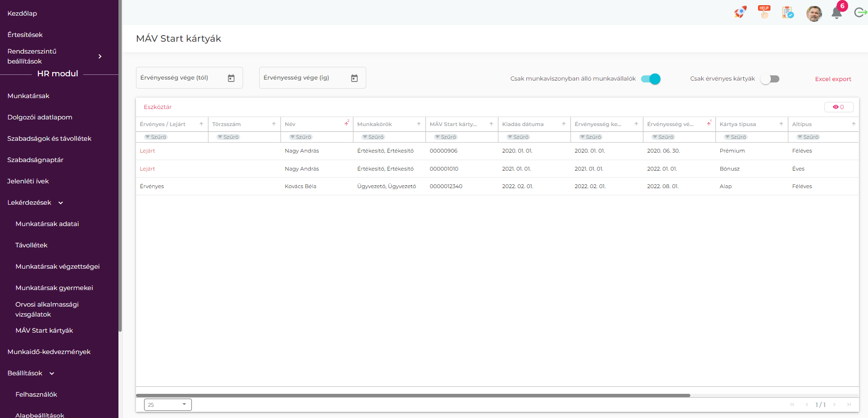Click the rocket icon in top bar
The height and width of the screenshot is (418, 868).
click(x=740, y=13)
